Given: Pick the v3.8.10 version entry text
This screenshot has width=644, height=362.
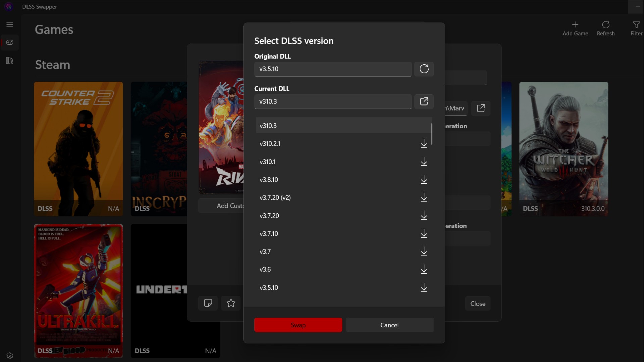Looking at the screenshot, I should 269,180.
